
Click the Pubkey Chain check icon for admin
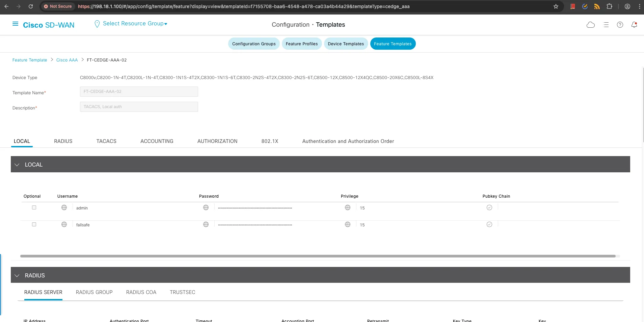tap(489, 207)
